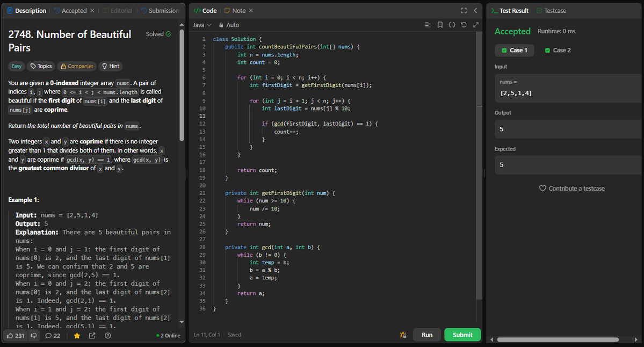The image size is (644, 347).
Task: Open keyboard shortcuts via the brackets icon
Action: click(x=452, y=24)
